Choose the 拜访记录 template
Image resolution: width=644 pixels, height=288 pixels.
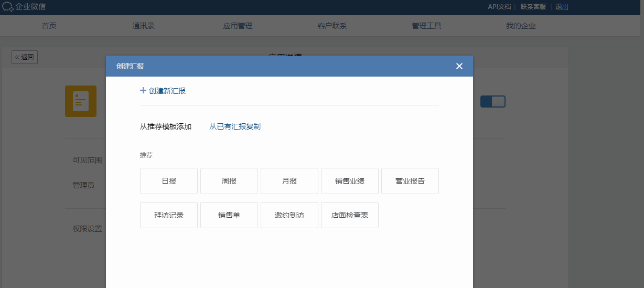point(169,215)
